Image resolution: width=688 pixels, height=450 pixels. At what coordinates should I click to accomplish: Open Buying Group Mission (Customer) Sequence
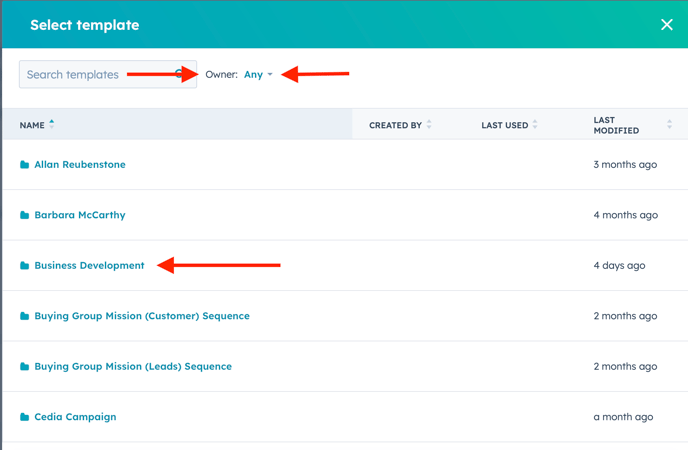(142, 316)
